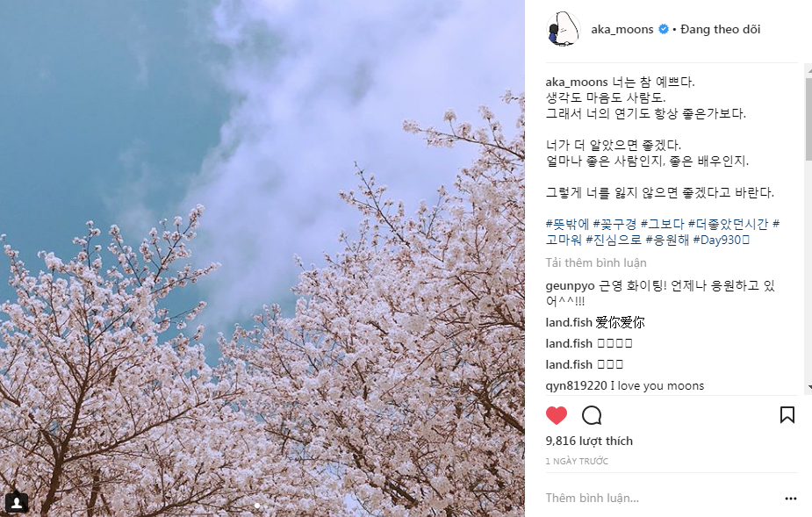Screen dimensions: 812x517
Task: Visit geunpyo commenter profile
Action: [x=570, y=286]
